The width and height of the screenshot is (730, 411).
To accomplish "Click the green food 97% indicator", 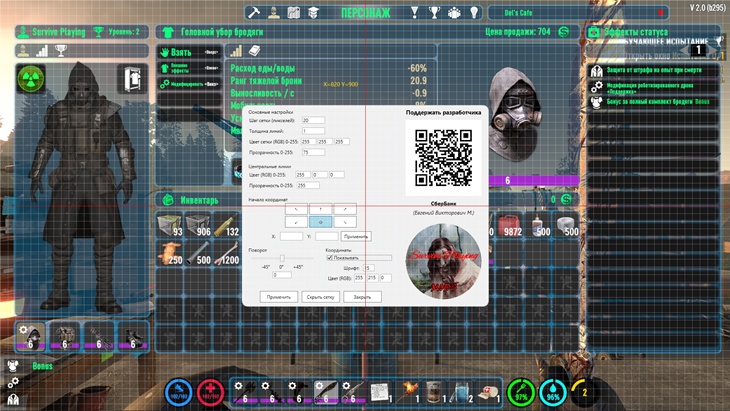I will pyautogui.click(x=521, y=392).
